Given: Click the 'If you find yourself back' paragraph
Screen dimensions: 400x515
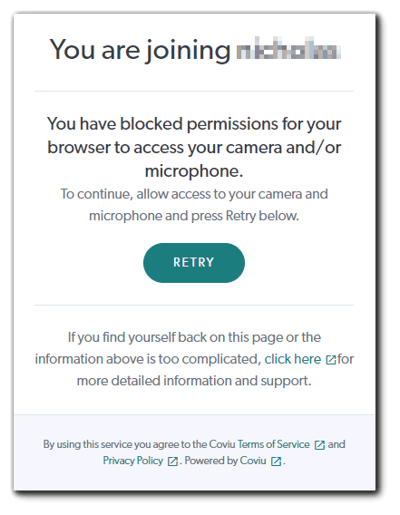Looking at the screenshot, I should coord(194,359).
